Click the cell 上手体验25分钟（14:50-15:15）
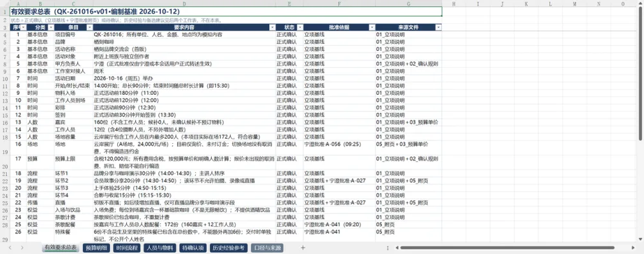The width and height of the screenshot is (644, 254). (x=184, y=188)
